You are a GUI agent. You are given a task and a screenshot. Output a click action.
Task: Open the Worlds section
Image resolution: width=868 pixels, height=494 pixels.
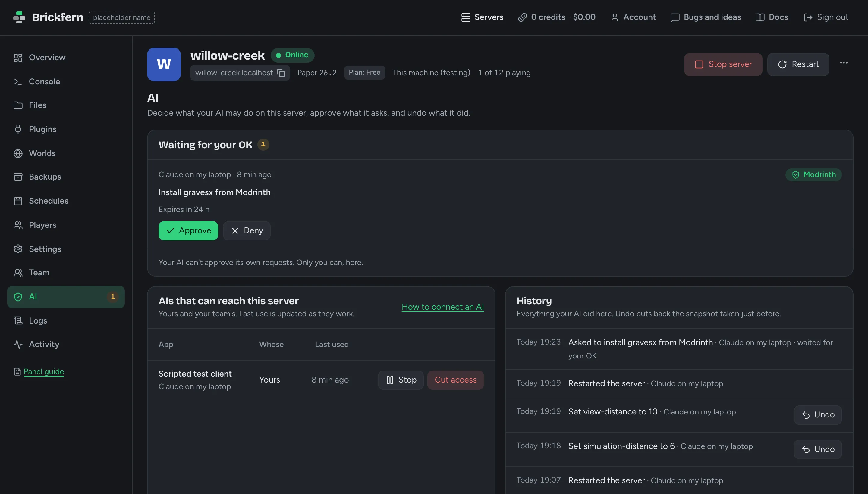click(66, 153)
